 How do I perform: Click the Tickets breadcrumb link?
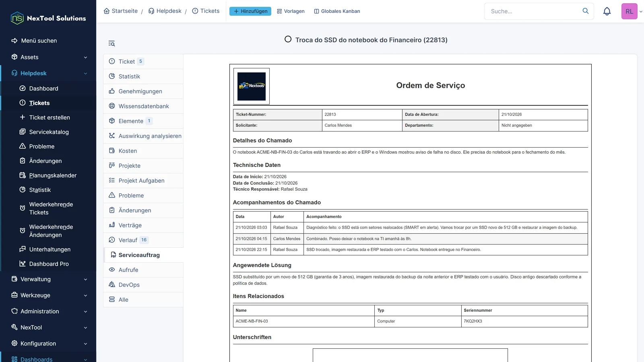point(206,11)
